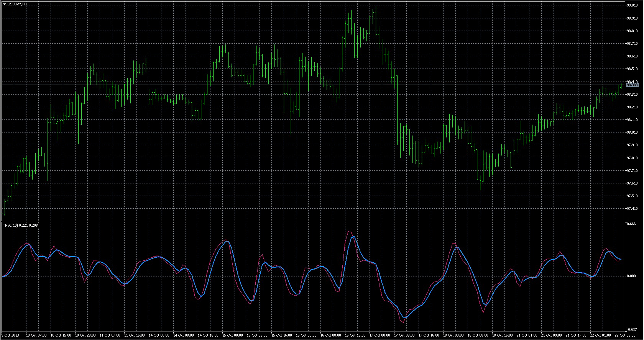
Task: Click the USDJPY,H1 chart title text
Action: point(17,4)
